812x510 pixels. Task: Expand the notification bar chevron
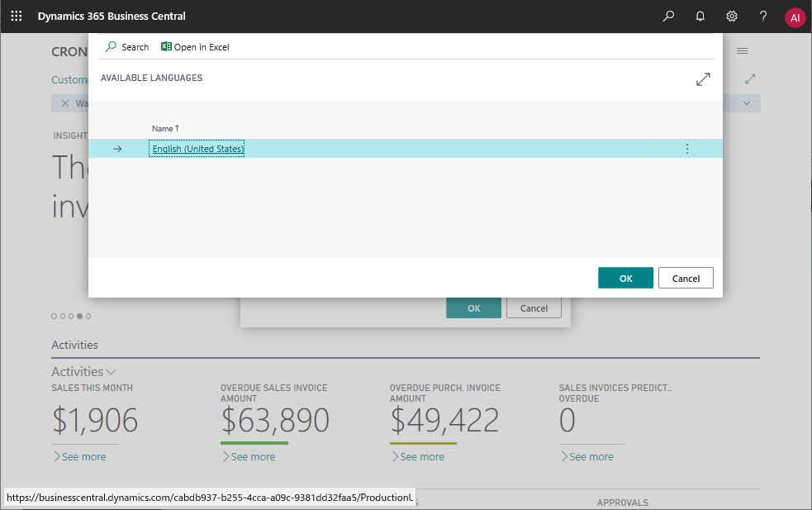(747, 103)
